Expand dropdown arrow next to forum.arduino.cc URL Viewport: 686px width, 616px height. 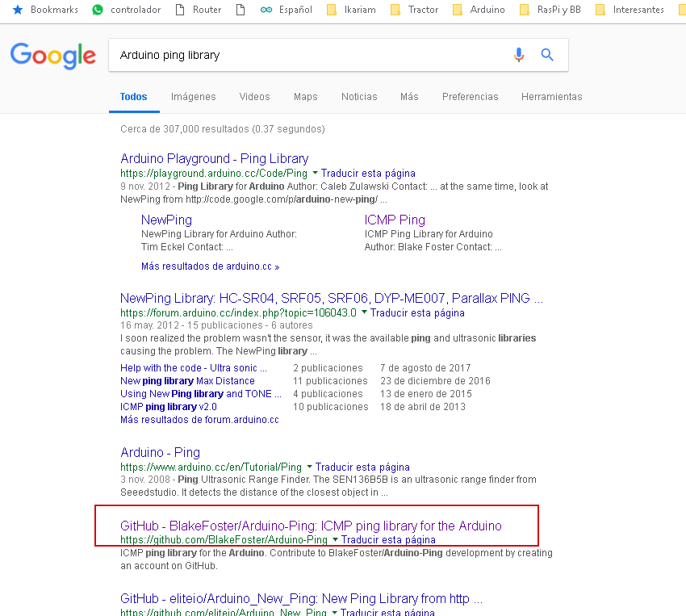pos(364,312)
